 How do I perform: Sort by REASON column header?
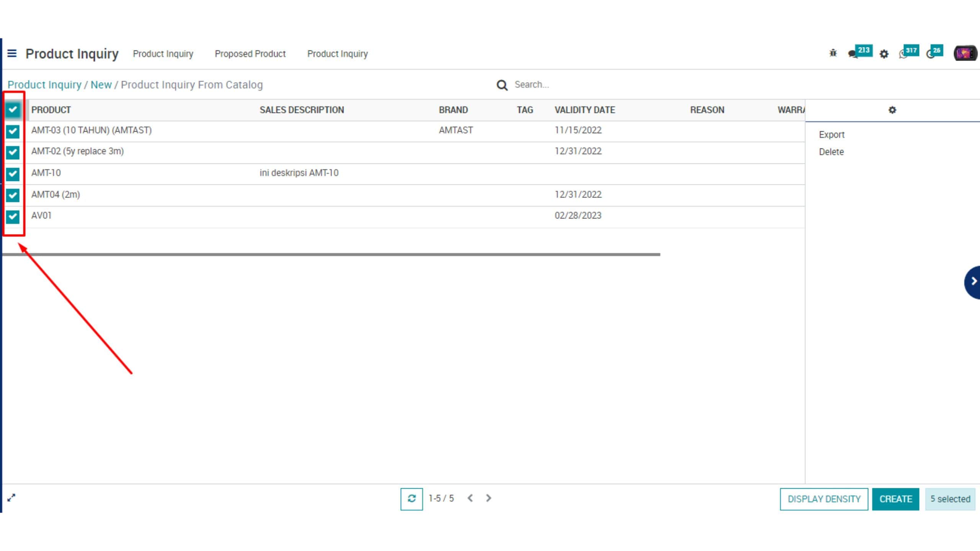[707, 110]
